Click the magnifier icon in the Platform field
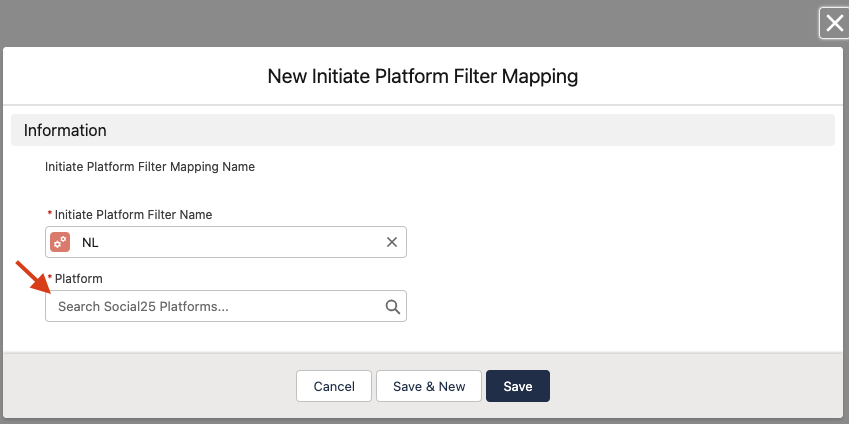The image size is (849, 424). (393, 307)
